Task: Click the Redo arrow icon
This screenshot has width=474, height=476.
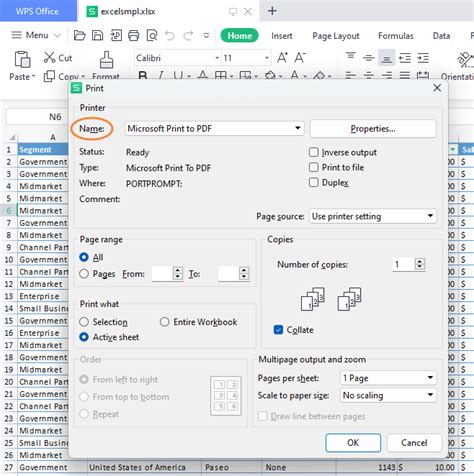Action: click(188, 35)
